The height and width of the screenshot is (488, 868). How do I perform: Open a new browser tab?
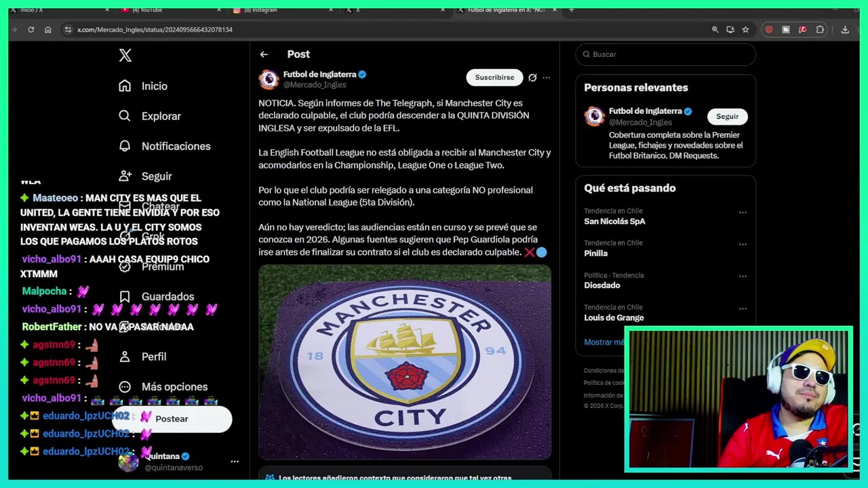pyautogui.click(x=571, y=9)
